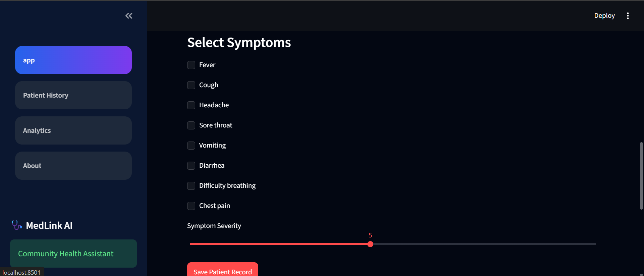644x276 pixels.
Task: Click the MedLink AI stethoscope icon
Action: coord(17,225)
